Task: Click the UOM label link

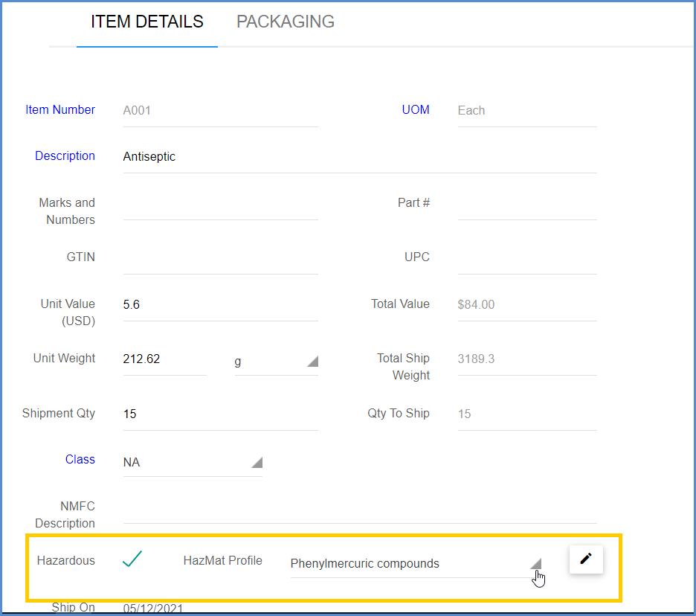Action: 416,109
